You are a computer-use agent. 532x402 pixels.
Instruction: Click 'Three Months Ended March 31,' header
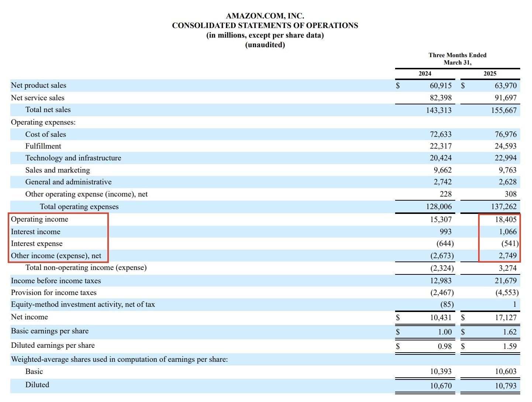click(x=457, y=59)
